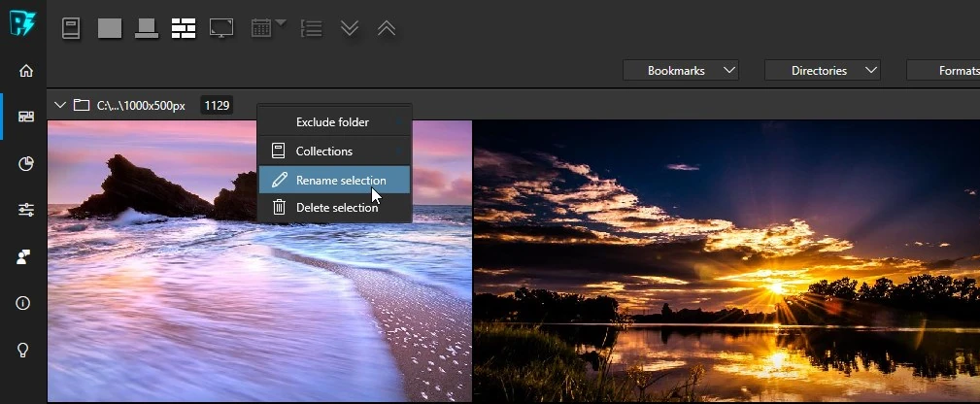Select the brick mosaic grid view

click(x=184, y=28)
